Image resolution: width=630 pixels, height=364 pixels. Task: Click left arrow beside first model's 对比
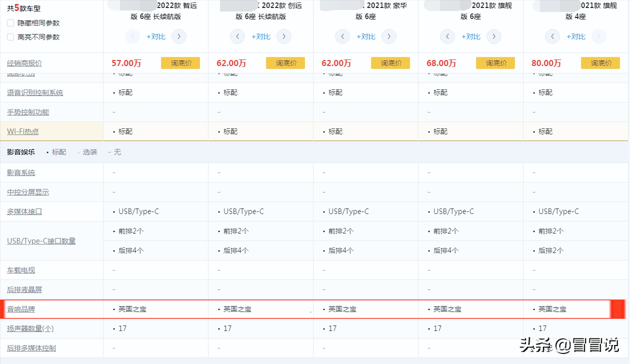click(132, 36)
